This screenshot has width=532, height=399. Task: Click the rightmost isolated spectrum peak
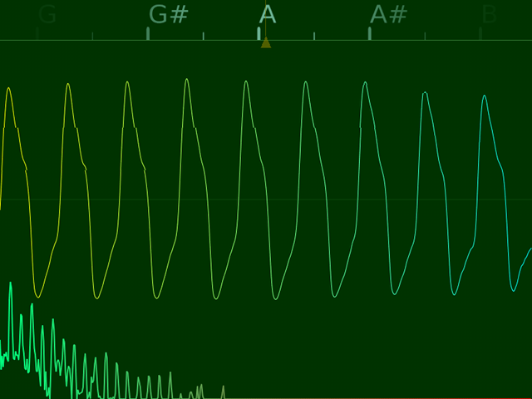click(223, 388)
